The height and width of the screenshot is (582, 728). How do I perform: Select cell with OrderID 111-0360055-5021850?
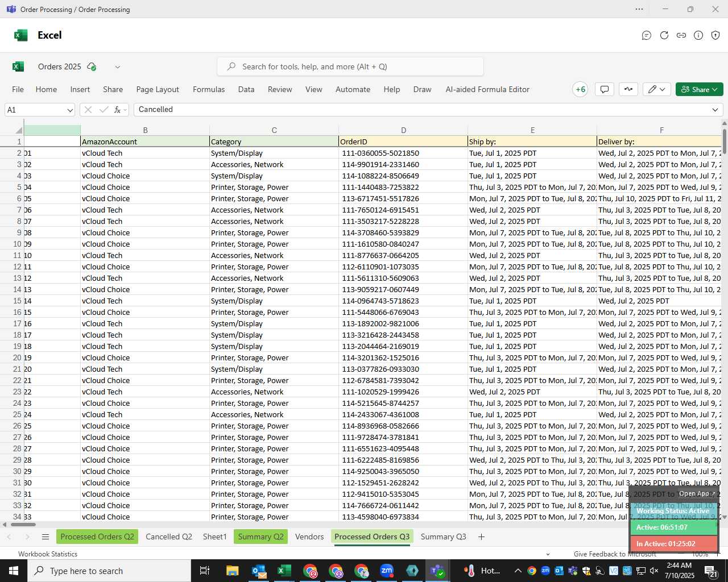(403, 153)
